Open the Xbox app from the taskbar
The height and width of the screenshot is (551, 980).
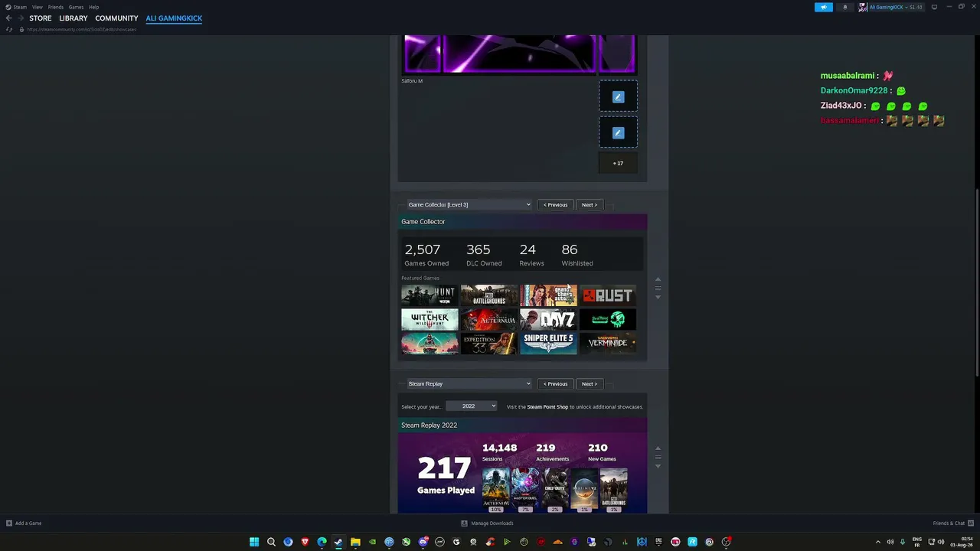406,542
